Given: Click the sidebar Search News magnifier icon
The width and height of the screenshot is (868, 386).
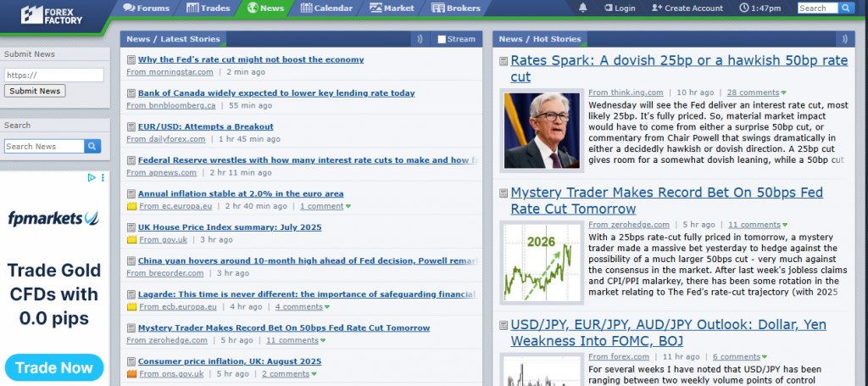Looking at the screenshot, I should pos(92,147).
